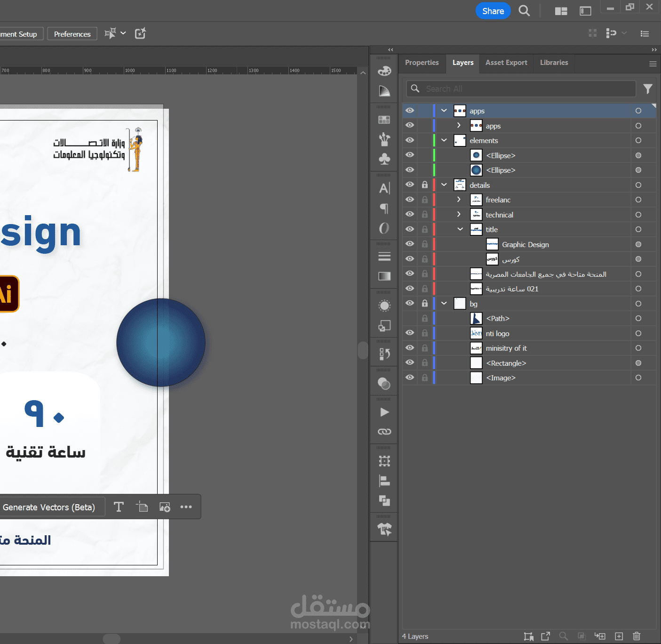This screenshot has height=644, width=661.
Task: Open the Symbols panel club icon
Action: 384,159
